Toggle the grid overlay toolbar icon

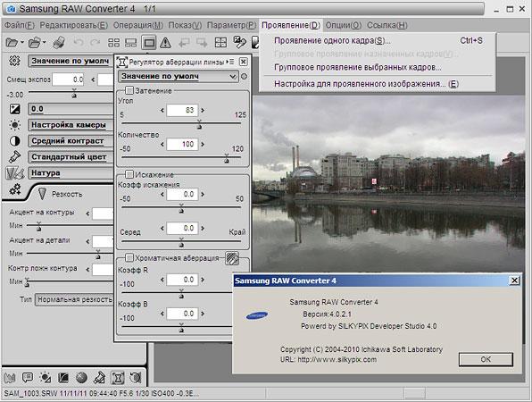tap(220, 43)
